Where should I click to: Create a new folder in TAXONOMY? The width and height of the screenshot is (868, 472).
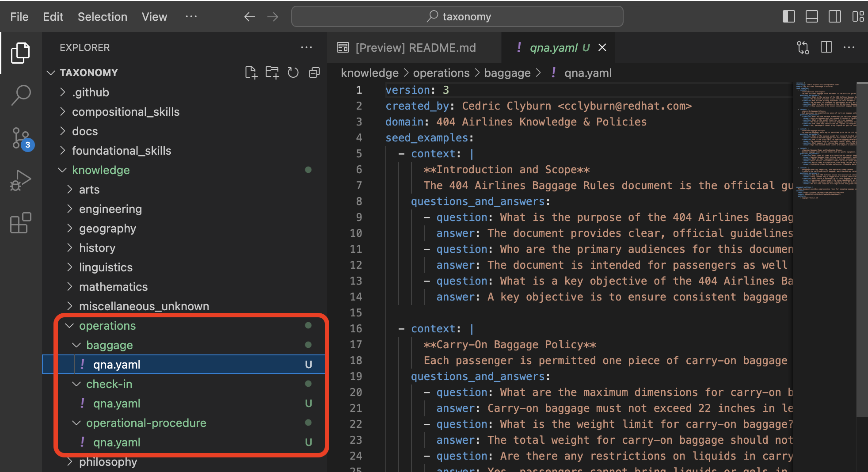272,72
